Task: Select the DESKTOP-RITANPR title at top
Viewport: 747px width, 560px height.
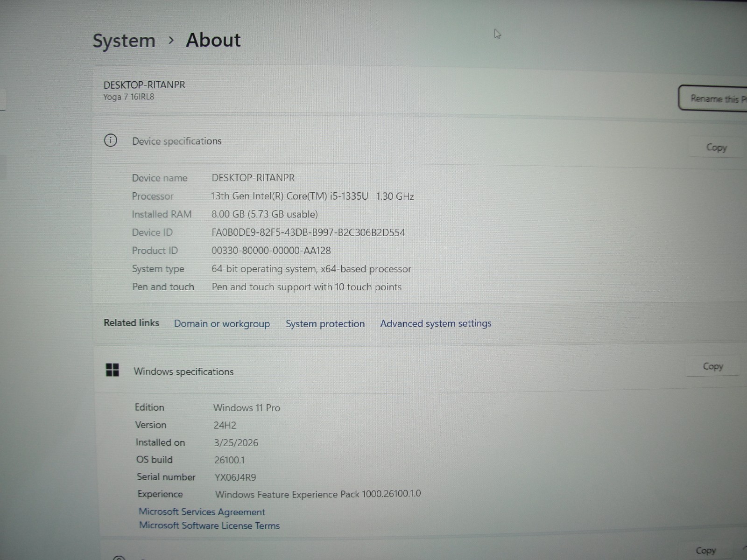Action: tap(144, 85)
